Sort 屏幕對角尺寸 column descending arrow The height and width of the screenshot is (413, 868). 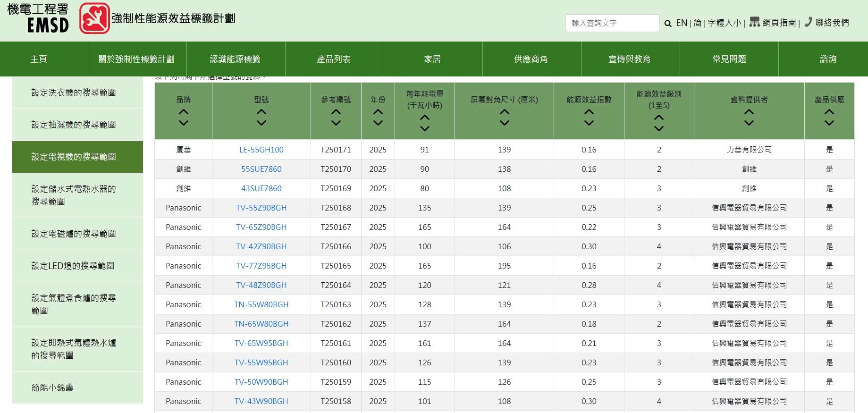point(505,123)
